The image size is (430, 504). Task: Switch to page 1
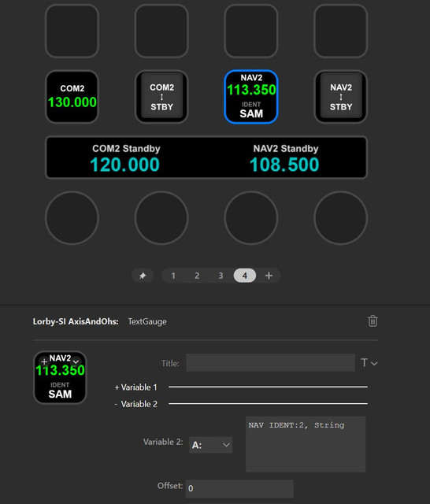click(x=173, y=276)
